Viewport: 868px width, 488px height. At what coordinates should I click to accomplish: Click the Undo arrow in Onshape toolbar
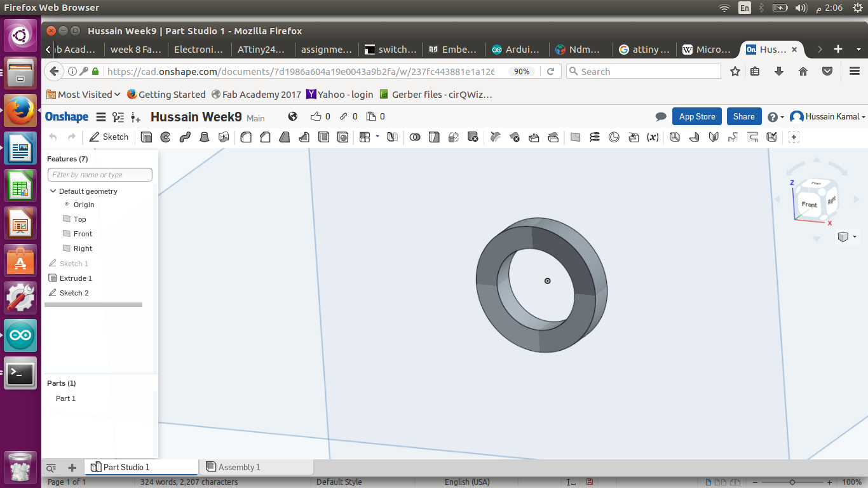pos(53,137)
